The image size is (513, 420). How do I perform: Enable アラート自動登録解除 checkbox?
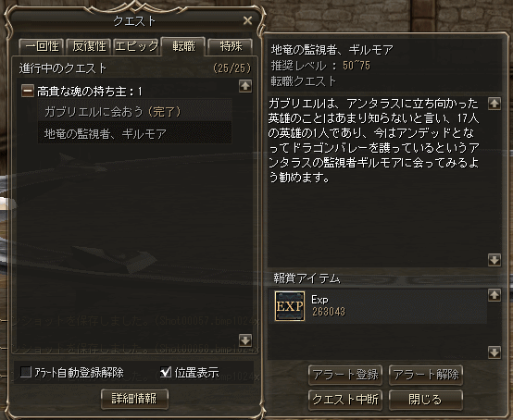pyautogui.click(x=26, y=372)
